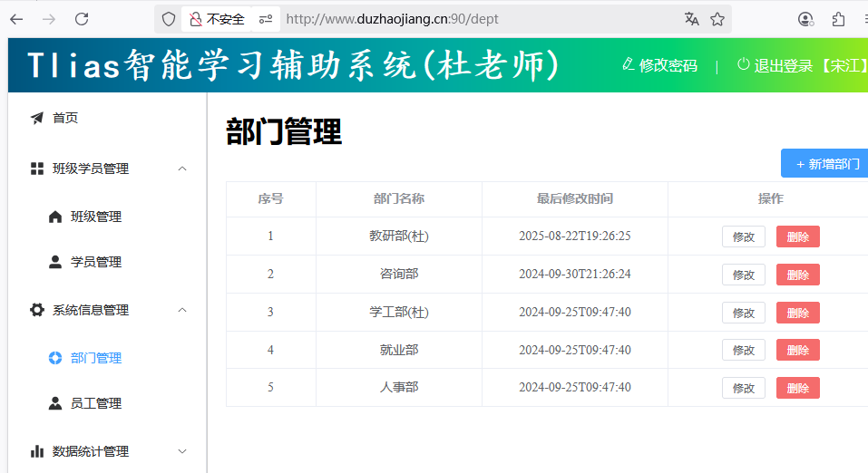Click the browser back arrow
Viewport: 868px width, 473px height.
pyautogui.click(x=16, y=19)
